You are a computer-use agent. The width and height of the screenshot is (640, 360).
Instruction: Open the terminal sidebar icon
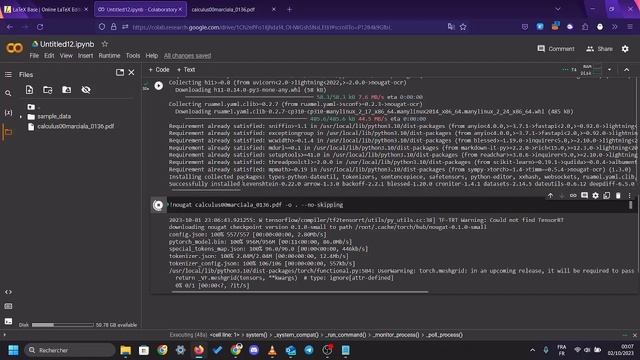pos(8,321)
